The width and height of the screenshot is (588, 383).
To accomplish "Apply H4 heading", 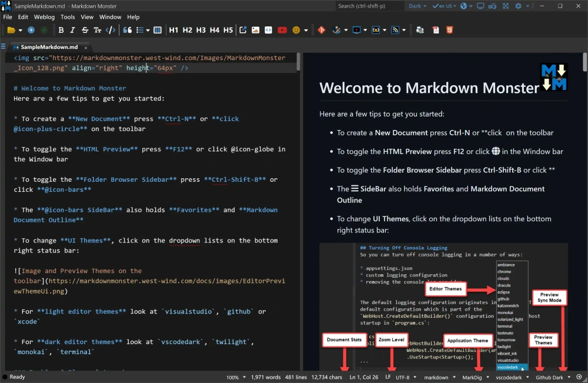I will (x=215, y=30).
